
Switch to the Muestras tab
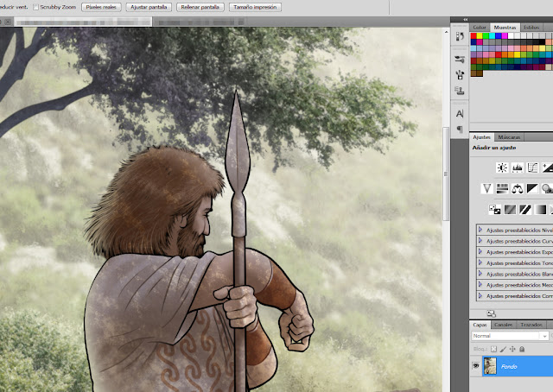point(505,27)
